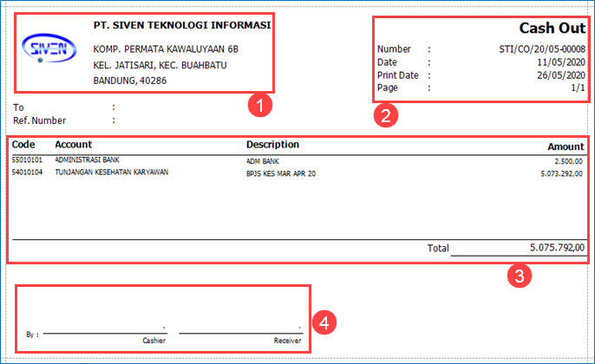Select the ADM BANK description
Screen dimensions: 595x364
click(x=263, y=161)
